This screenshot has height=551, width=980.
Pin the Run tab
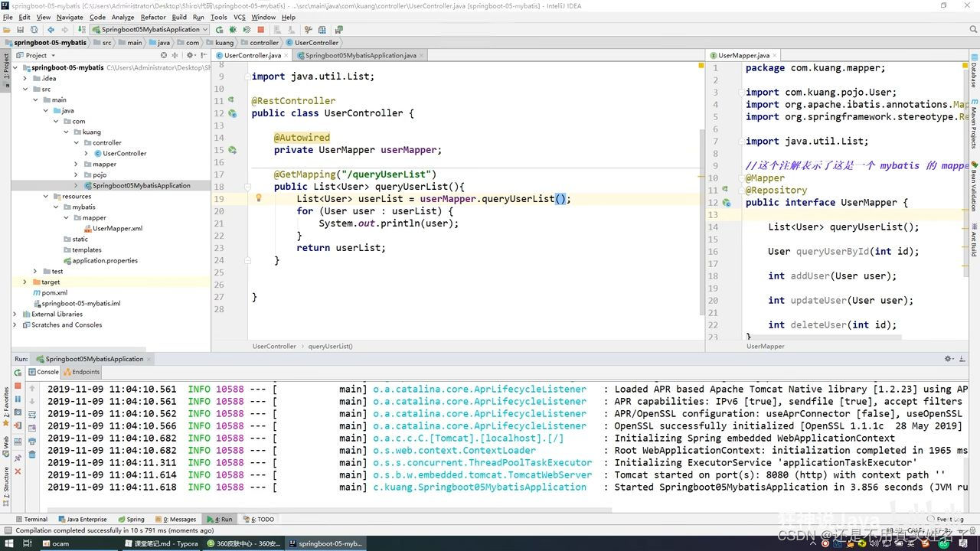(x=18, y=457)
